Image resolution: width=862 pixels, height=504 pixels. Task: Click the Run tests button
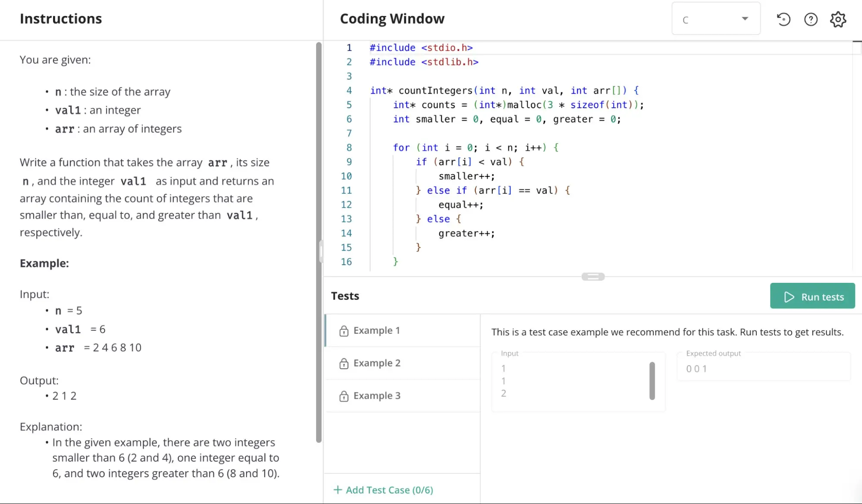click(x=812, y=296)
